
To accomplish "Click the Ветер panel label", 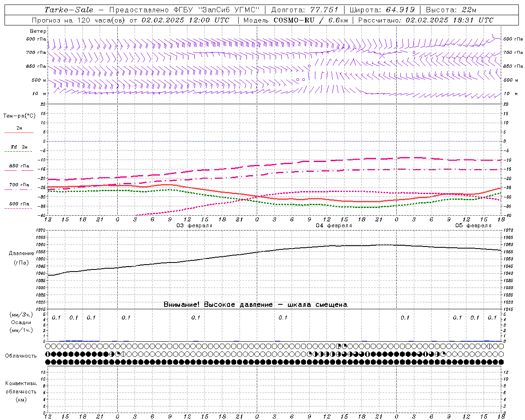I will tap(38, 31).
